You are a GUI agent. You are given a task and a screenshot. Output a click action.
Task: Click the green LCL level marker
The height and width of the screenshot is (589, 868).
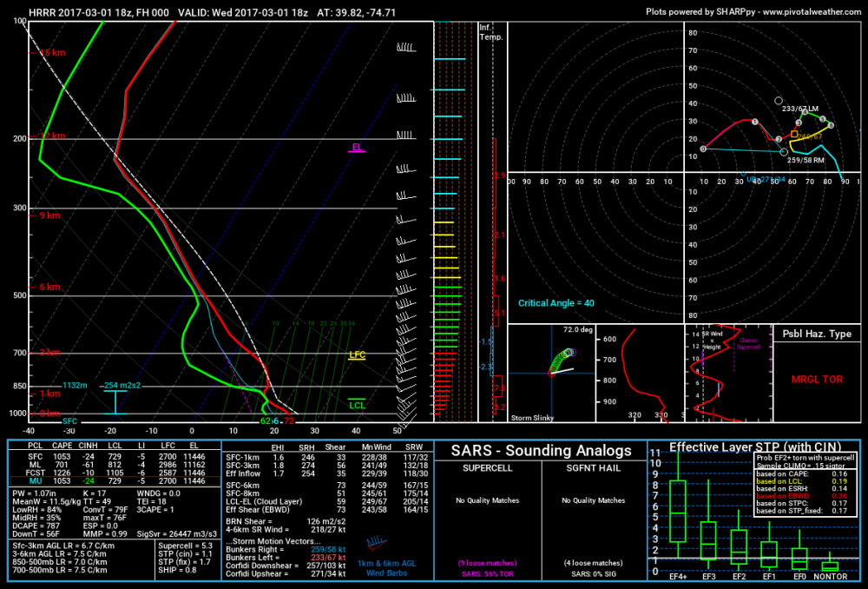click(x=357, y=405)
